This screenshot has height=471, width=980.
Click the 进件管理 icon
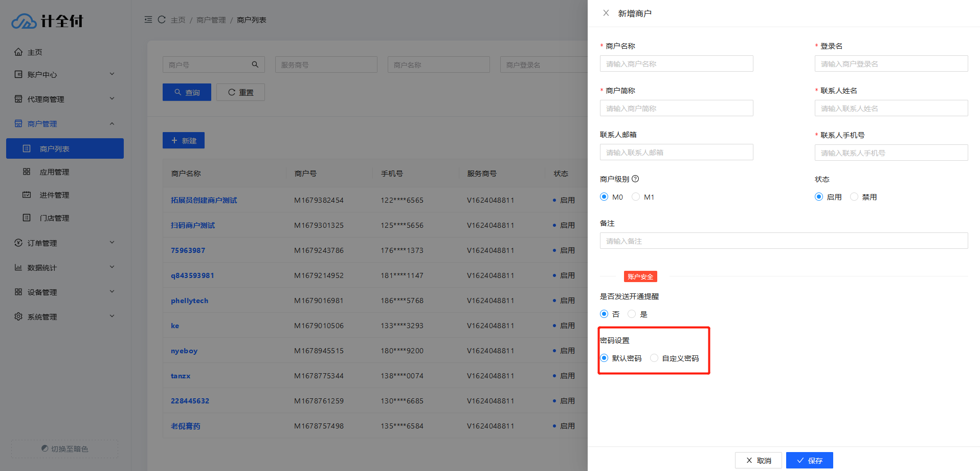[x=27, y=195]
